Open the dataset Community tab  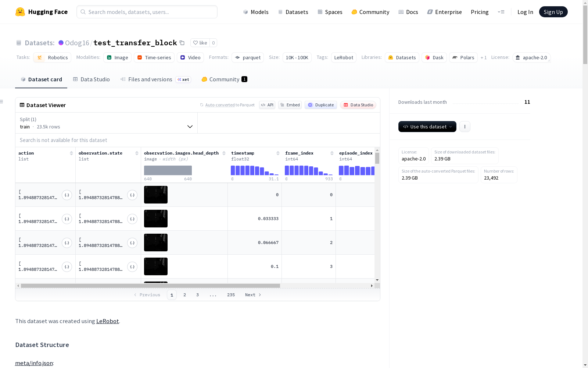click(x=224, y=79)
